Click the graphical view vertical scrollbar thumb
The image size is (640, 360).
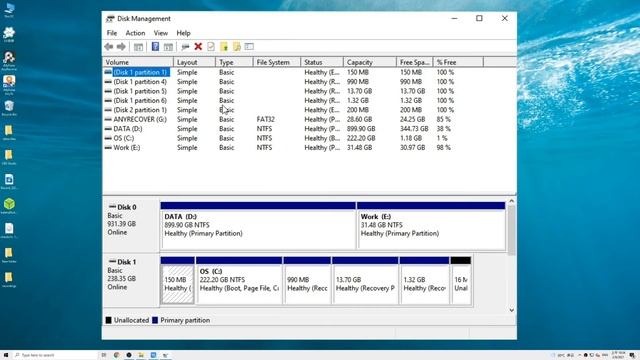[511, 229]
